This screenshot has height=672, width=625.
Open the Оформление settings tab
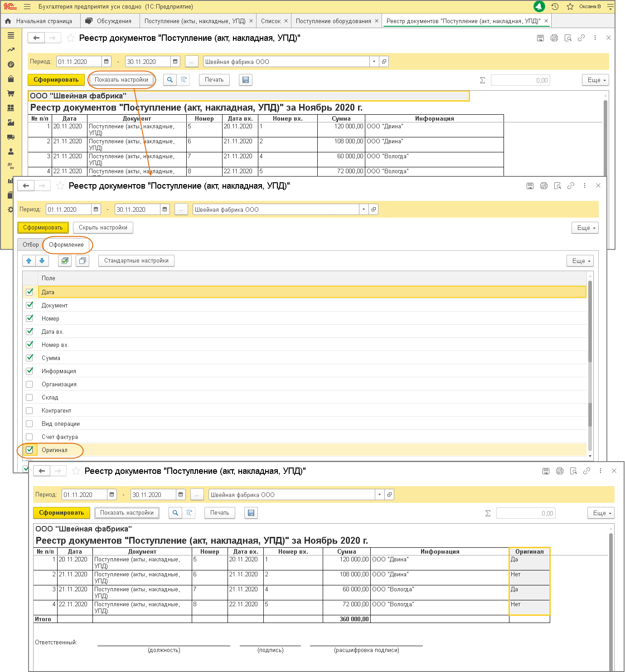pos(67,245)
